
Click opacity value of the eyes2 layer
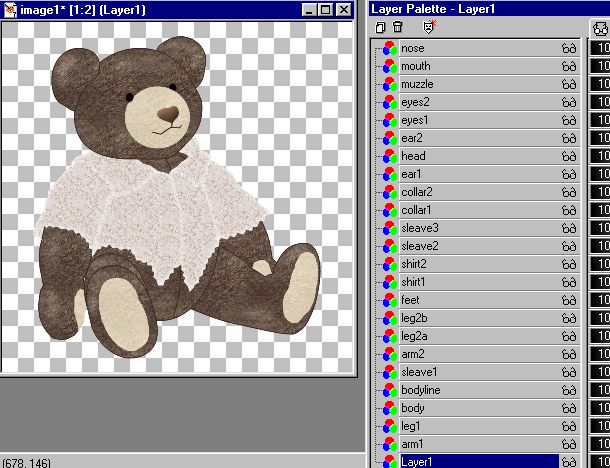[x=601, y=102]
